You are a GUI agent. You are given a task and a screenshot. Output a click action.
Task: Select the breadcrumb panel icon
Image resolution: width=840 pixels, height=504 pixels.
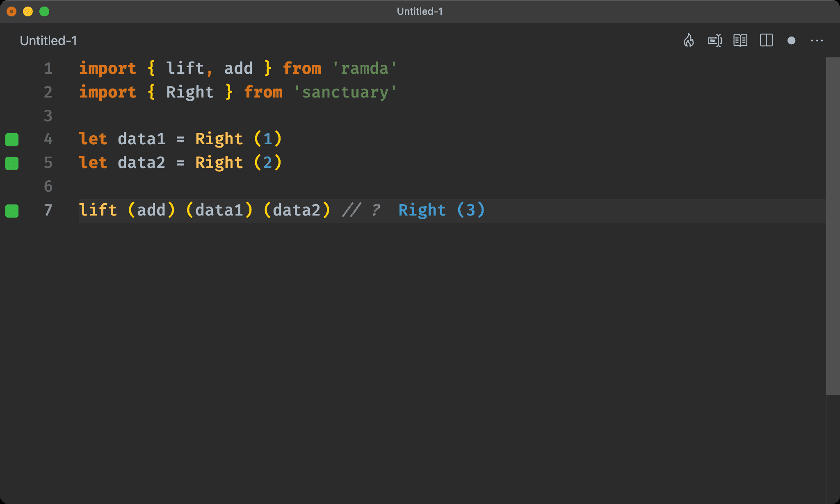click(x=715, y=41)
